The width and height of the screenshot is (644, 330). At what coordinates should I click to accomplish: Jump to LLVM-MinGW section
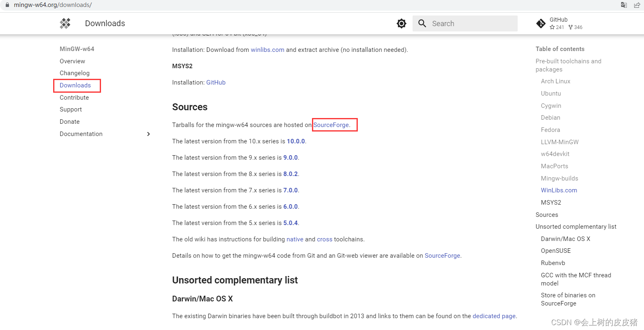coord(560,142)
